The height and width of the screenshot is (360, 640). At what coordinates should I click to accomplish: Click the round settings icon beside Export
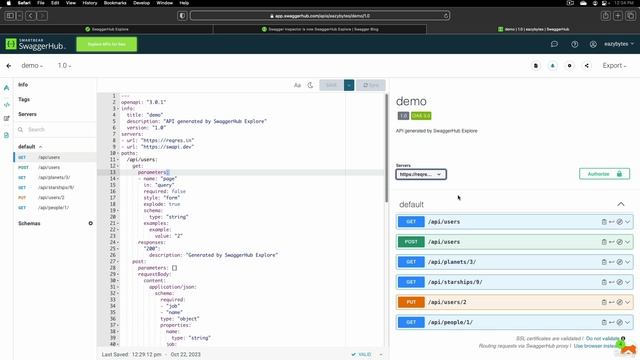(x=569, y=66)
